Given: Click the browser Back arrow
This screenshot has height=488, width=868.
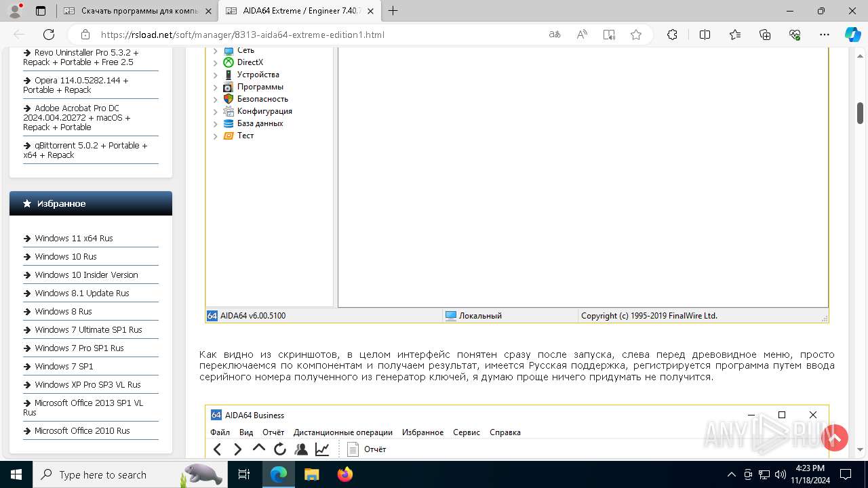Looking at the screenshot, I should click(19, 35).
